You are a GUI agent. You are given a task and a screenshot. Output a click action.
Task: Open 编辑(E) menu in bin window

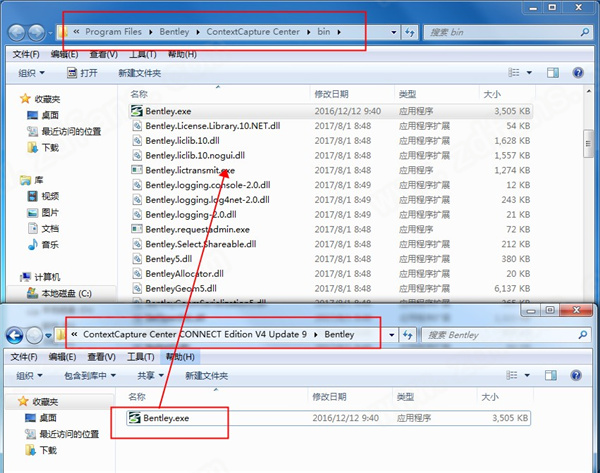click(x=64, y=54)
